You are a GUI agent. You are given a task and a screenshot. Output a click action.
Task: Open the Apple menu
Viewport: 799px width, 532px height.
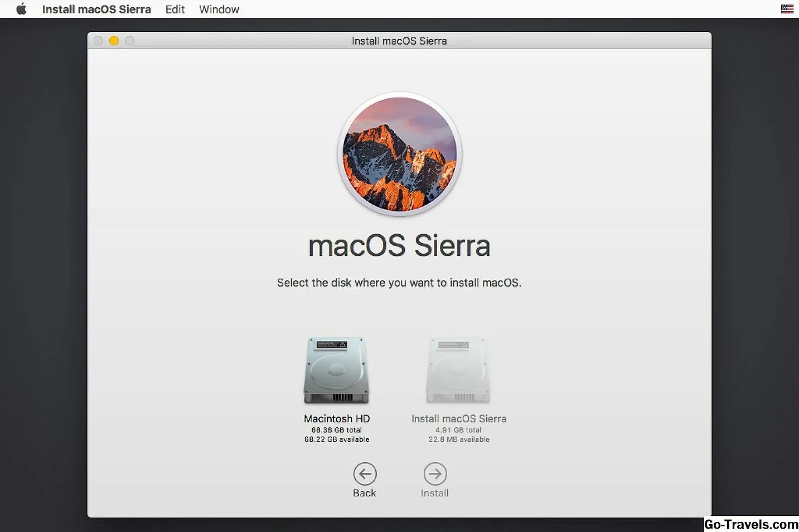[x=21, y=9]
